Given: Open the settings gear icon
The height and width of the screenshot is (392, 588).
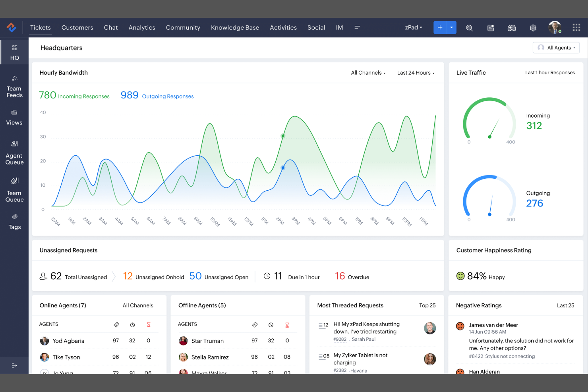Looking at the screenshot, I should pyautogui.click(x=533, y=27).
